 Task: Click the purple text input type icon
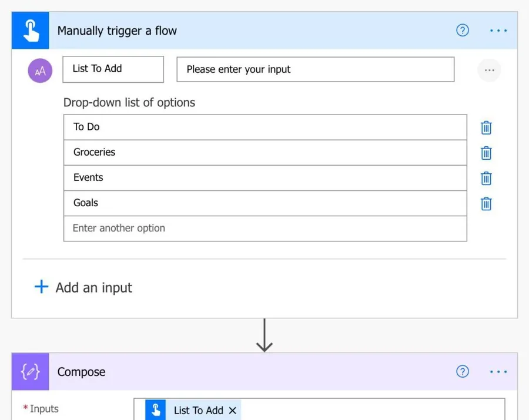click(x=40, y=70)
